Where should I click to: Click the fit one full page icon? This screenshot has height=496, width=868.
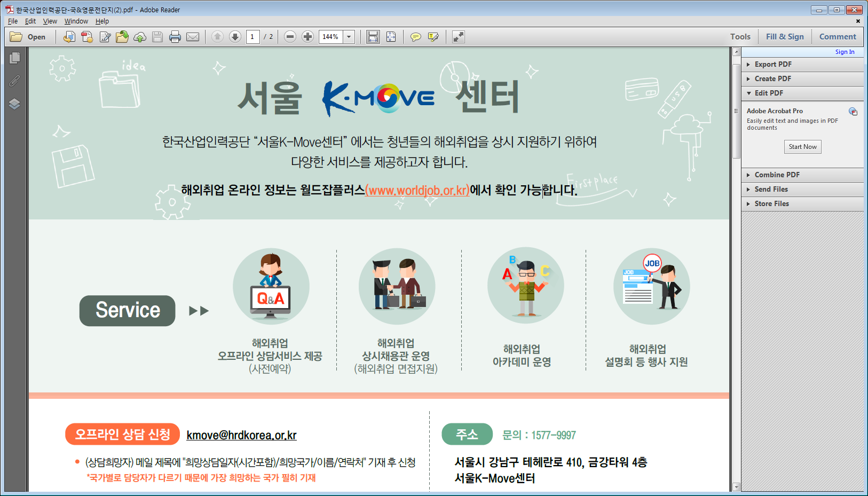click(x=391, y=37)
